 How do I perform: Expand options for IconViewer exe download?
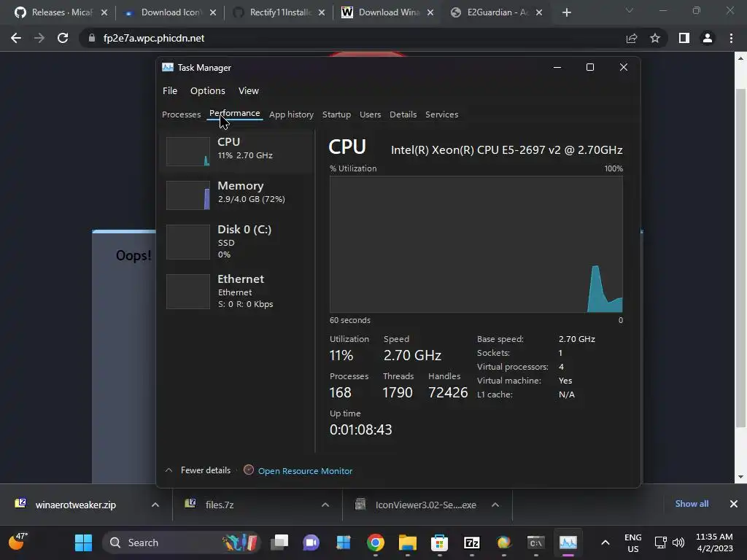coord(495,505)
